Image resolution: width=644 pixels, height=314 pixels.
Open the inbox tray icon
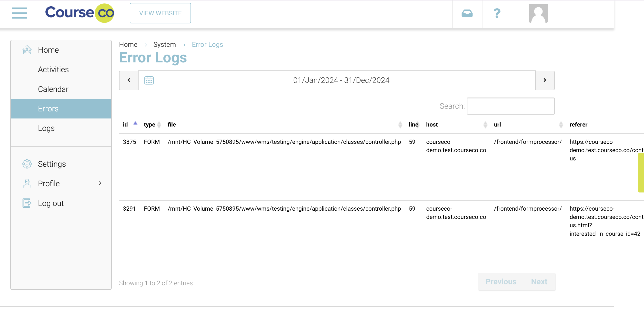click(467, 13)
